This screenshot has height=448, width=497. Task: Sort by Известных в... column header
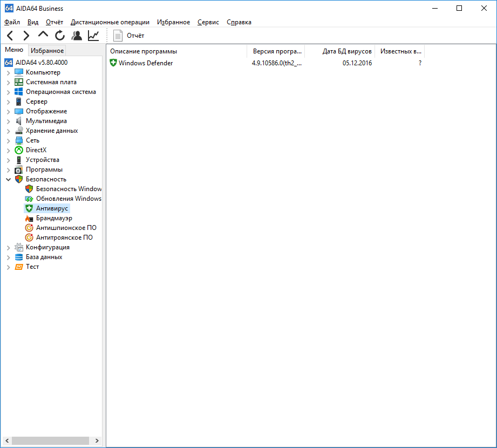400,51
